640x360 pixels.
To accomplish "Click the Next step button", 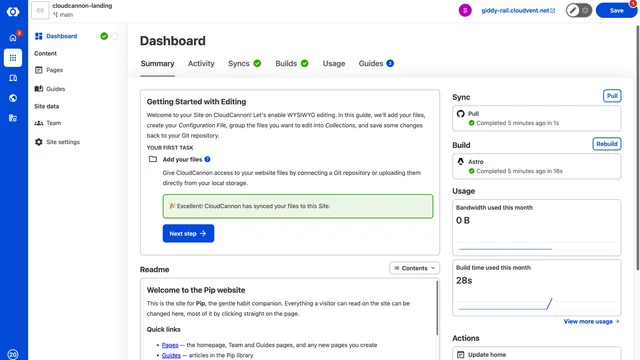I will tap(188, 233).
